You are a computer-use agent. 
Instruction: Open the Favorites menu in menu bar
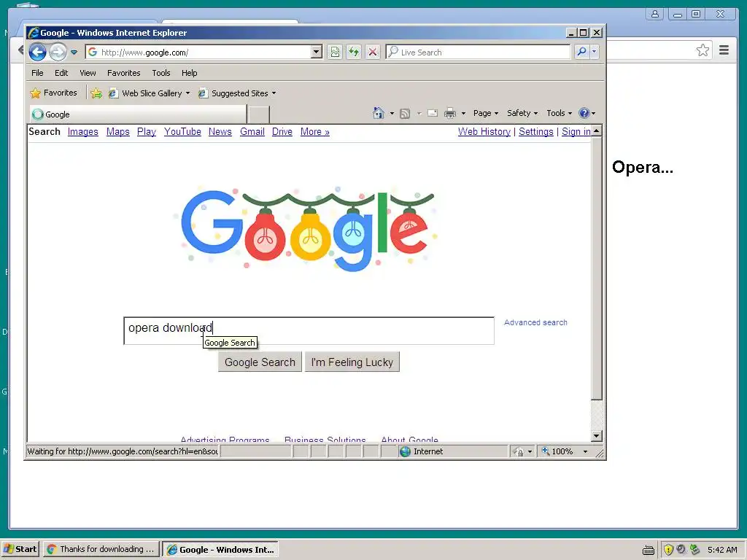pyautogui.click(x=123, y=73)
